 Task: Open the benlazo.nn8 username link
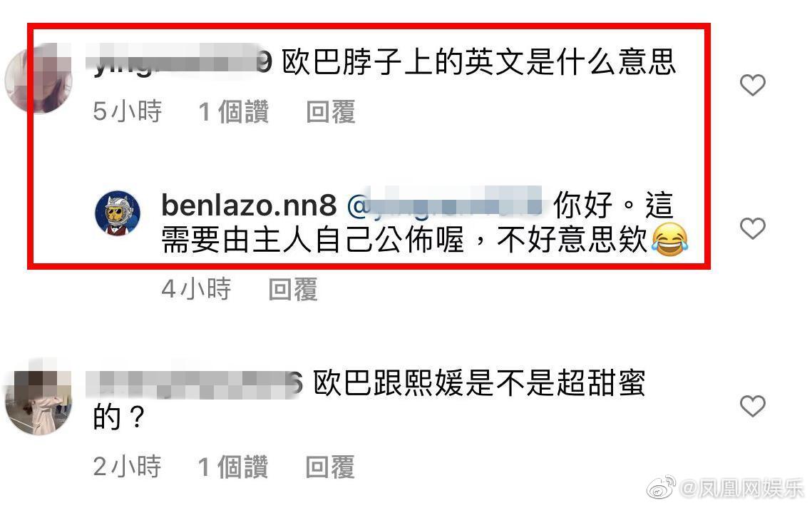249,205
